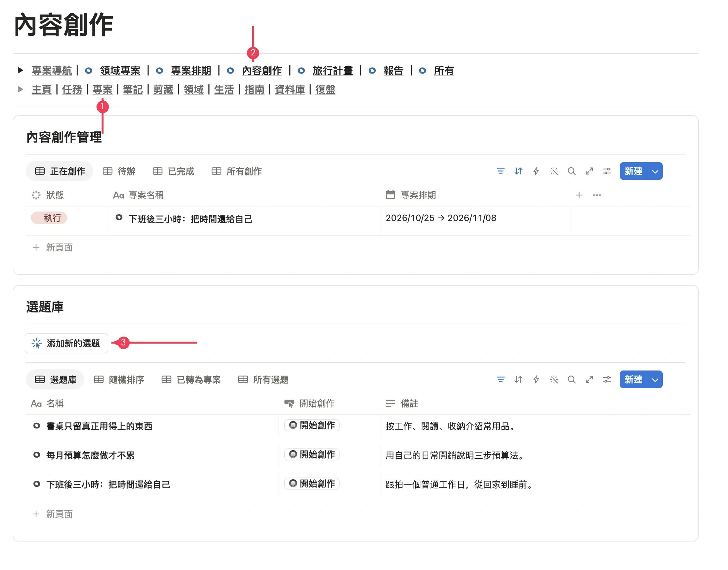Add 新頁面 row in 選題庫 table

tap(53, 514)
